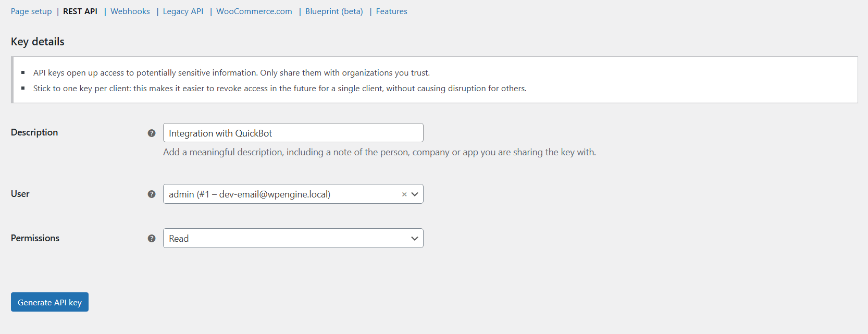Click the Generate API key button

click(49, 302)
